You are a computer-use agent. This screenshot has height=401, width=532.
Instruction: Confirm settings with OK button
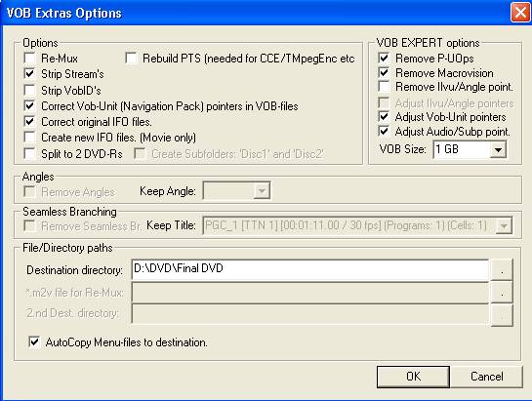[x=413, y=377]
